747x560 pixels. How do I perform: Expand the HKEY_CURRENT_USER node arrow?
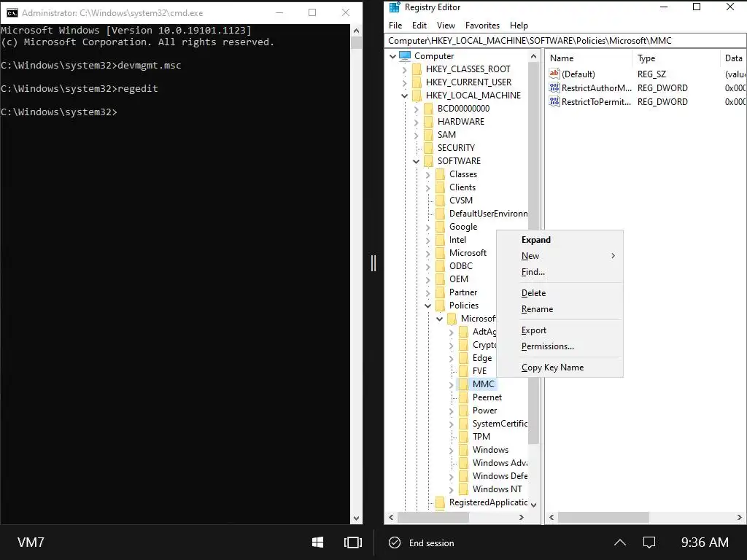point(404,82)
